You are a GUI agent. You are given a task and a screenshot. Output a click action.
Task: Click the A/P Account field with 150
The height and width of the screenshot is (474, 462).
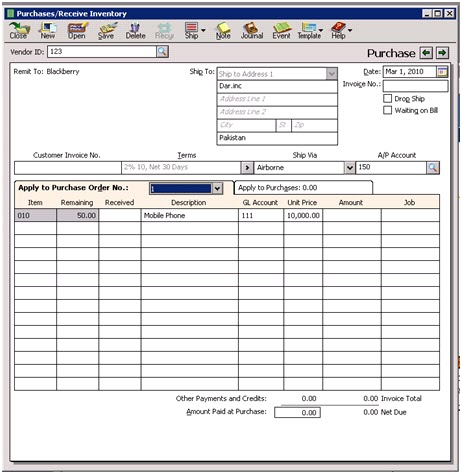click(391, 167)
